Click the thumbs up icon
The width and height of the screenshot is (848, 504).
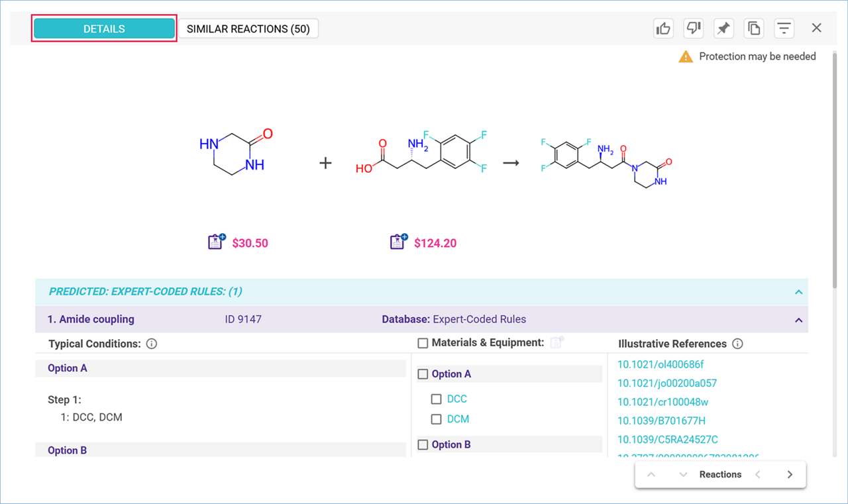tap(663, 28)
